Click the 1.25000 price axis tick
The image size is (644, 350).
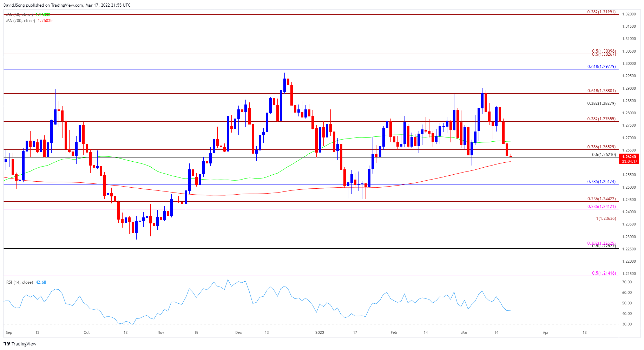point(629,187)
